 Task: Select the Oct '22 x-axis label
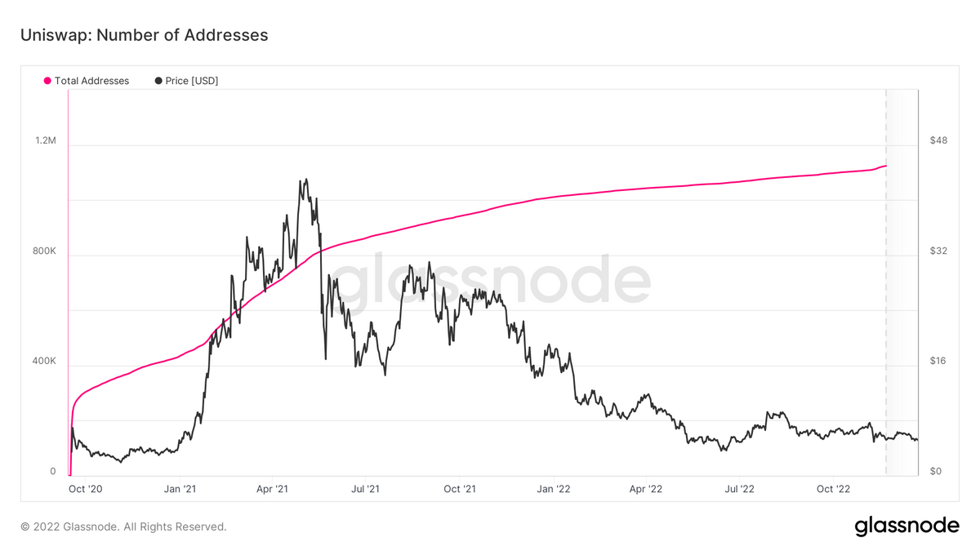click(833, 489)
